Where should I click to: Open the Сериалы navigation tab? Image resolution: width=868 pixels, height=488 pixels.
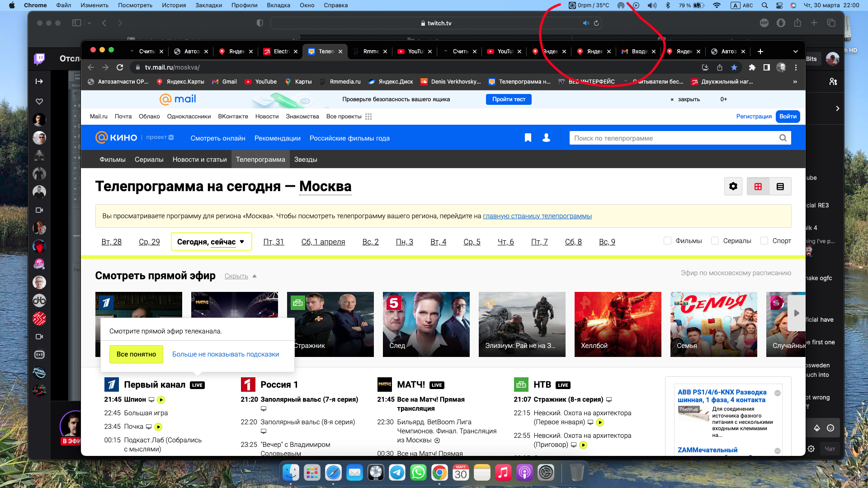149,160
